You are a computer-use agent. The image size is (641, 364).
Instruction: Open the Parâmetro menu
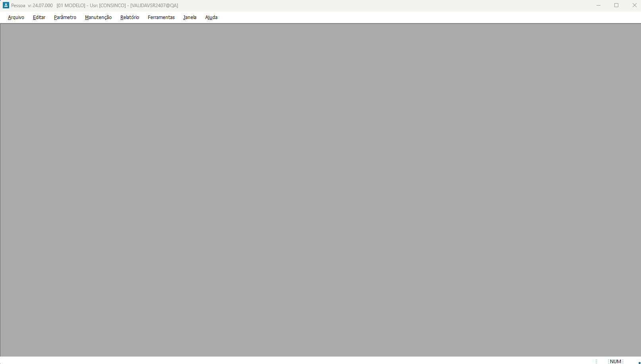[65, 17]
